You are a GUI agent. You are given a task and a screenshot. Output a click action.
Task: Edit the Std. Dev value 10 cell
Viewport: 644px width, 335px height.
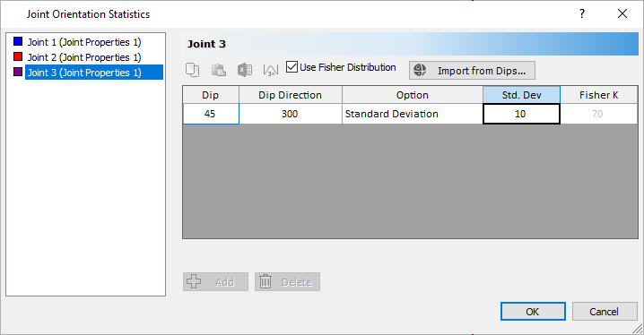coord(521,114)
